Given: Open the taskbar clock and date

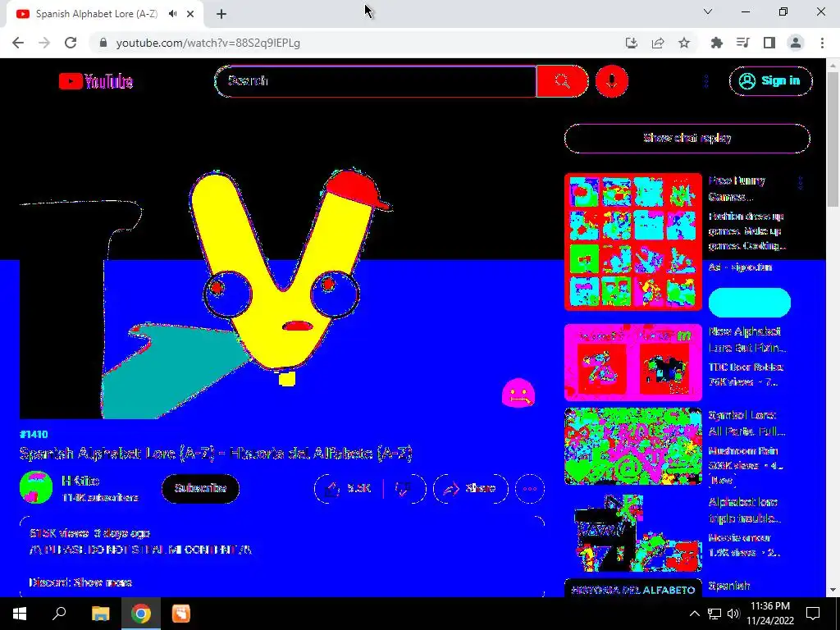Looking at the screenshot, I should click(770, 614).
